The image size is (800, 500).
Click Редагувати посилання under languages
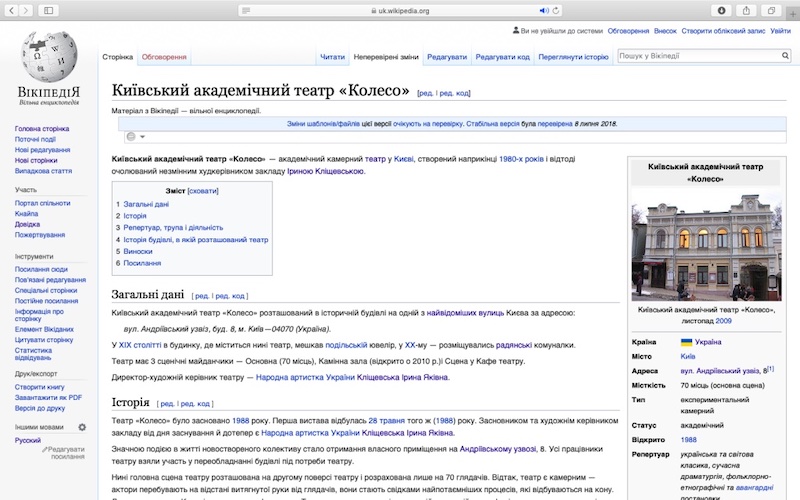pos(64,453)
